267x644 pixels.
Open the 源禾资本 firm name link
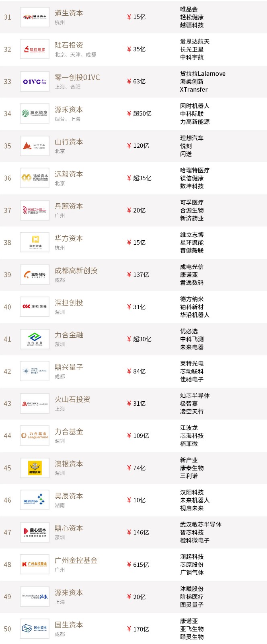click(x=69, y=109)
